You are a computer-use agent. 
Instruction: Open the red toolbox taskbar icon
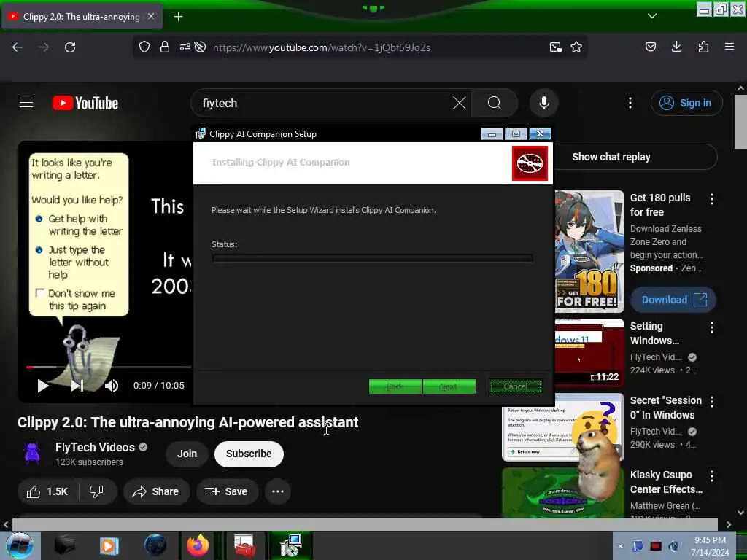tap(244, 545)
